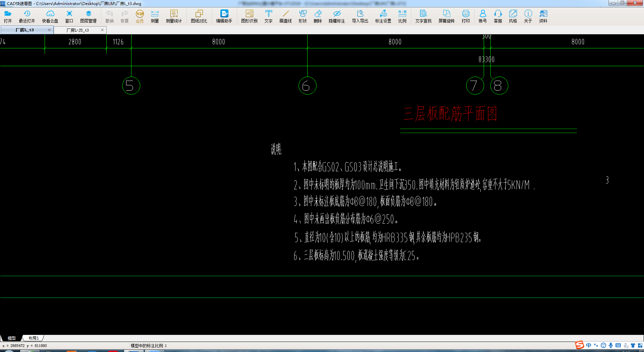
Task: Select the 窗口 window zoom tool
Action: pos(69,16)
